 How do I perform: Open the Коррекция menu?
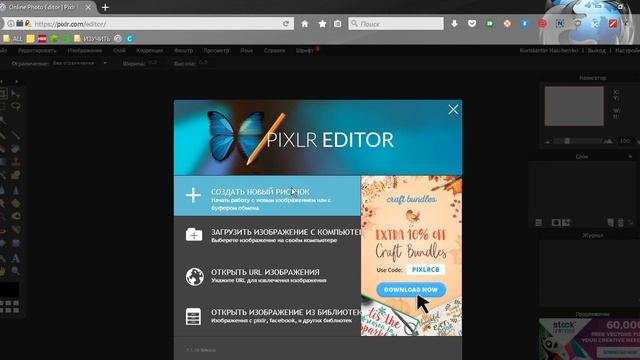(150, 51)
